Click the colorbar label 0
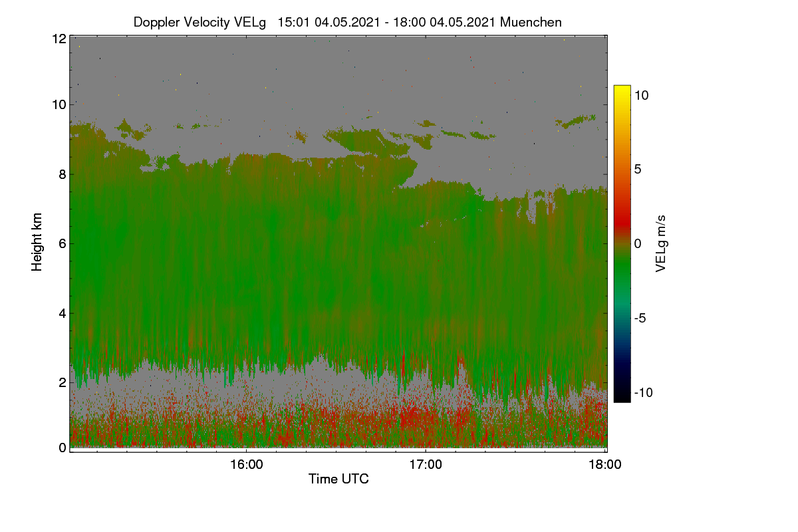This screenshot has height=532, width=798. tap(637, 243)
